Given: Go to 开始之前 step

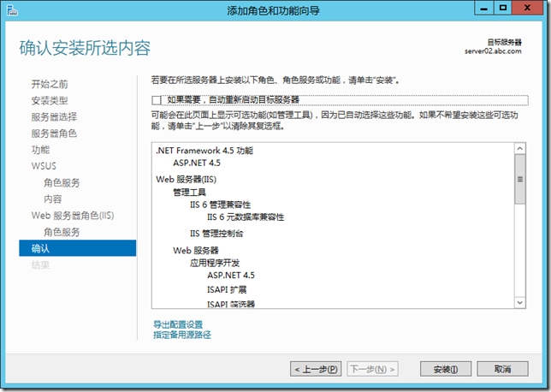Looking at the screenshot, I should [50, 84].
